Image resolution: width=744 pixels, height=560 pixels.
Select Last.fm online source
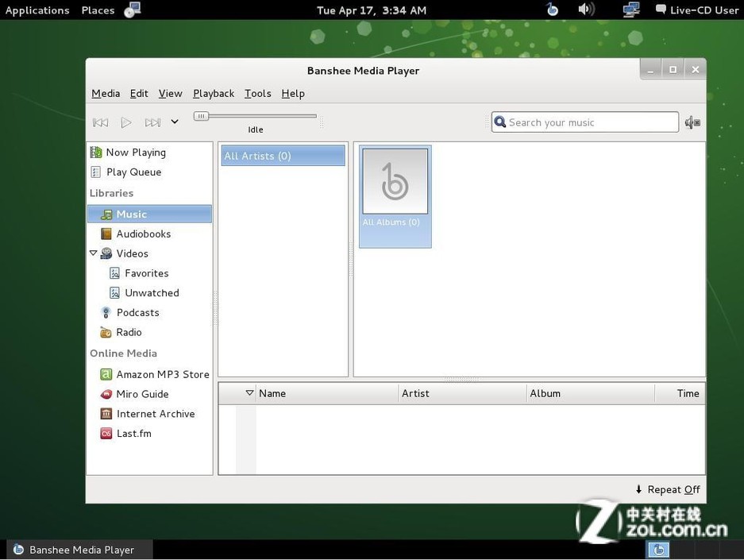point(133,434)
